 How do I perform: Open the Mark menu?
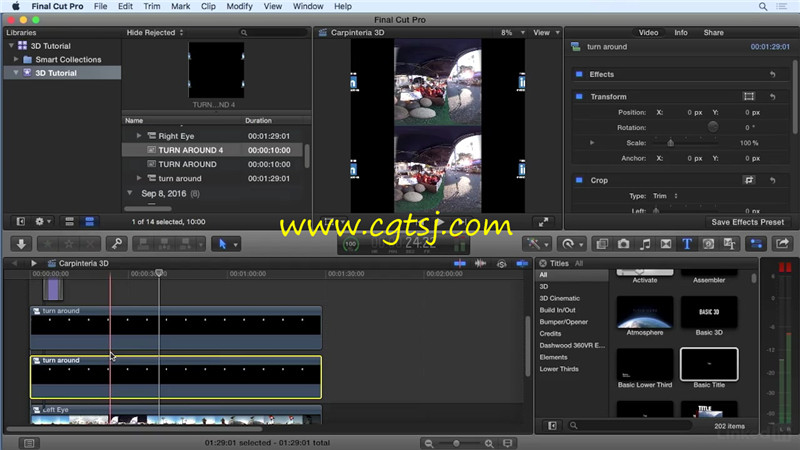[180, 6]
